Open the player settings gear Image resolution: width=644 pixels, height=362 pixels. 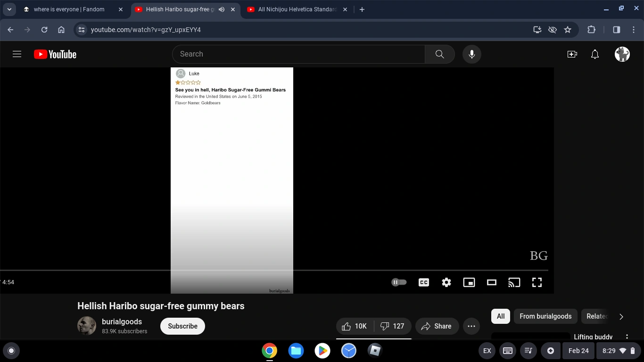point(446,282)
